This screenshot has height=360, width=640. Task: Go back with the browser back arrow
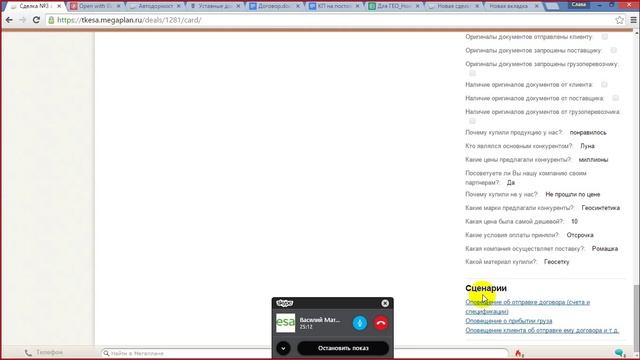(9, 20)
